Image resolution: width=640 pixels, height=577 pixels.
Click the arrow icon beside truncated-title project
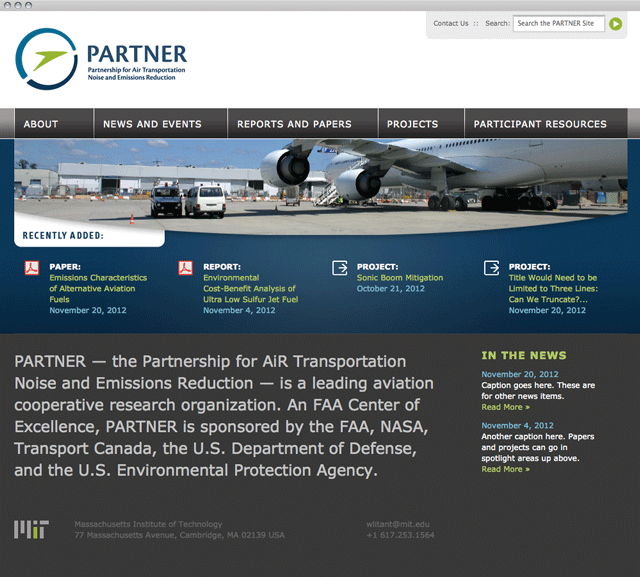491,268
